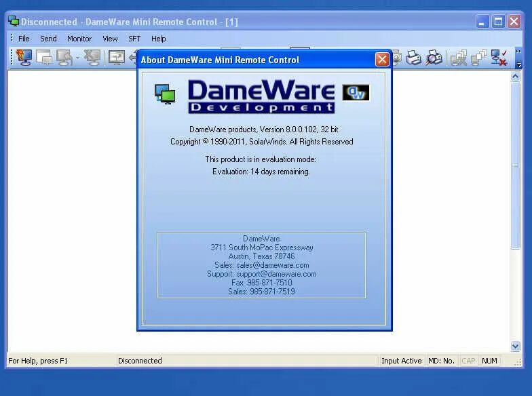Click the sales@dameware.com address
The height and width of the screenshot is (396, 532).
pyautogui.click(x=273, y=264)
